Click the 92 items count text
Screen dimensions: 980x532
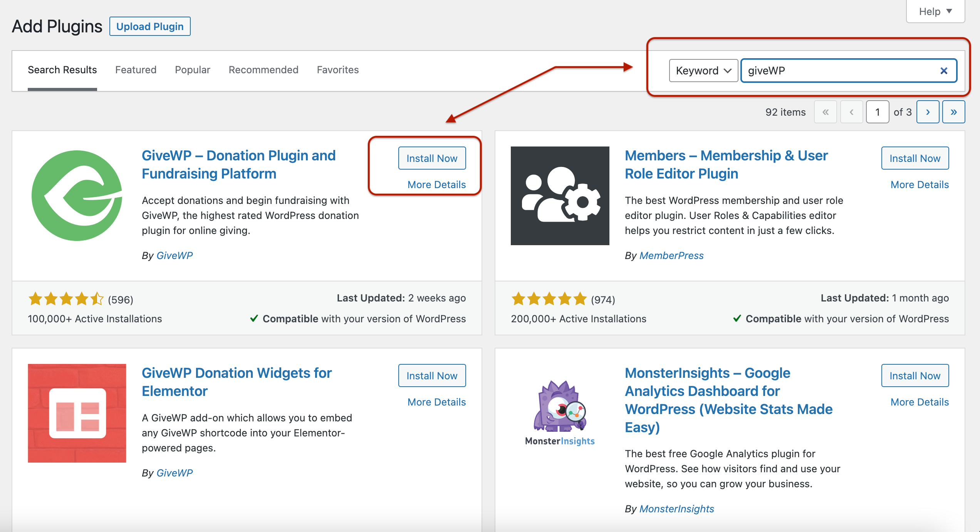pos(785,112)
